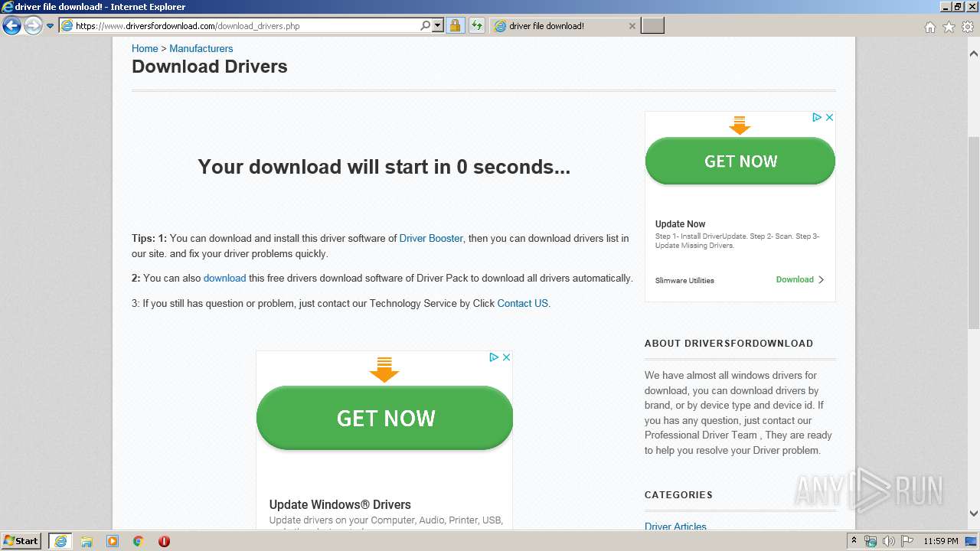Click 'Update Windows® Drivers' ad title
This screenshot has height=551, width=980.
click(340, 504)
